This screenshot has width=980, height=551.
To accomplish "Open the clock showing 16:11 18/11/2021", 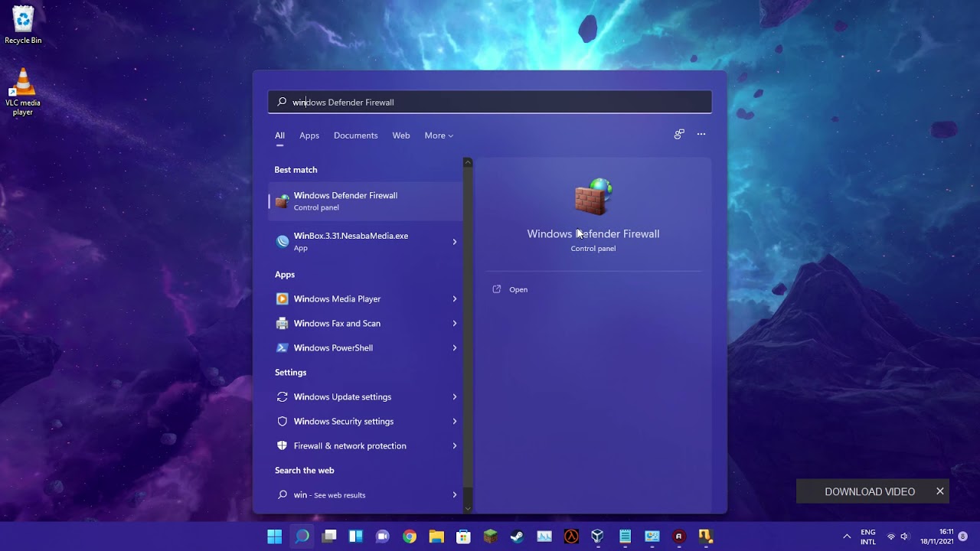I will pyautogui.click(x=937, y=536).
